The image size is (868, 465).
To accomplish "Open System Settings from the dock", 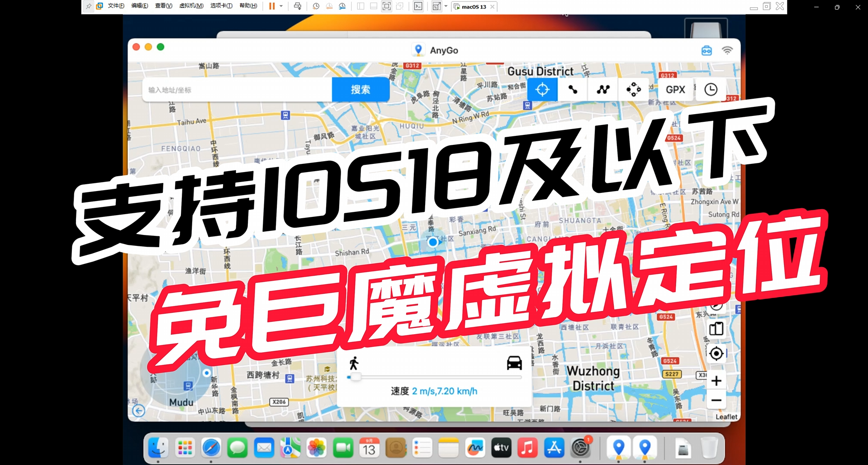I will [580, 448].
